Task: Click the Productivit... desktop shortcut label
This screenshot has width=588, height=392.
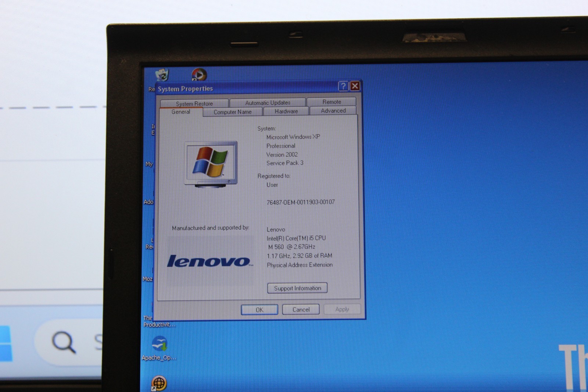Action: tap(159, 325)
